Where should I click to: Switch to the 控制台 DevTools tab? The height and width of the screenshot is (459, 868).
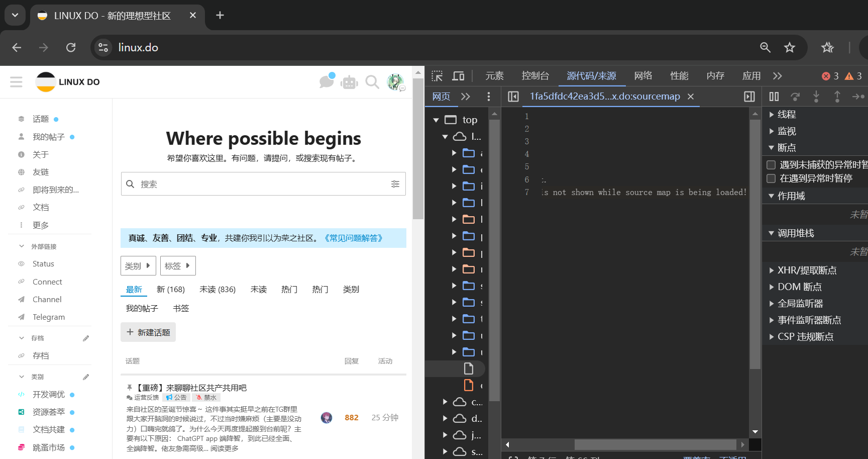tap(535, 76)
